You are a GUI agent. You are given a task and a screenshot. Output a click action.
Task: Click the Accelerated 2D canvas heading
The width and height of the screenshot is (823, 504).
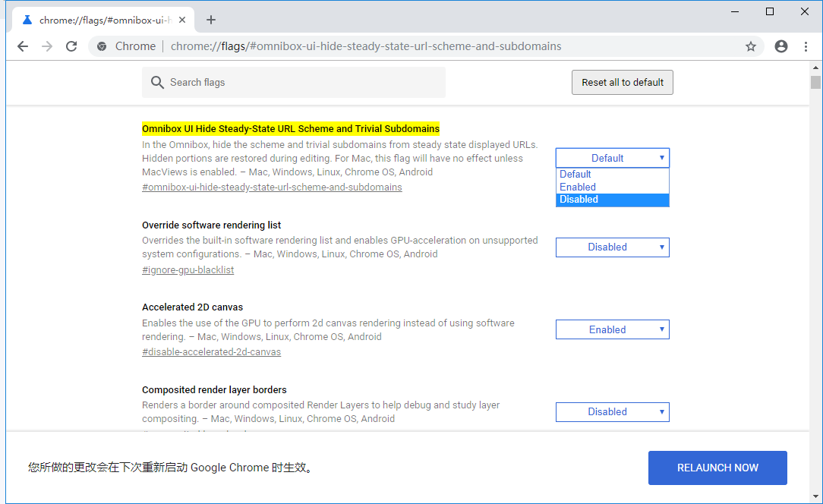pyautogui.click(x=193, y=307)
